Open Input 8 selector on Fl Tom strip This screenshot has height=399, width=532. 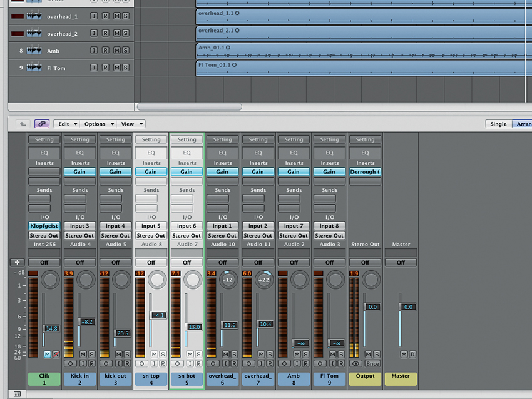(x=329, y=226)
